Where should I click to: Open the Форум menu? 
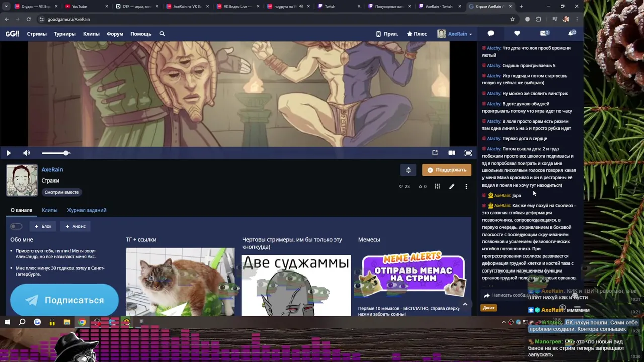(x=115, y=34)
